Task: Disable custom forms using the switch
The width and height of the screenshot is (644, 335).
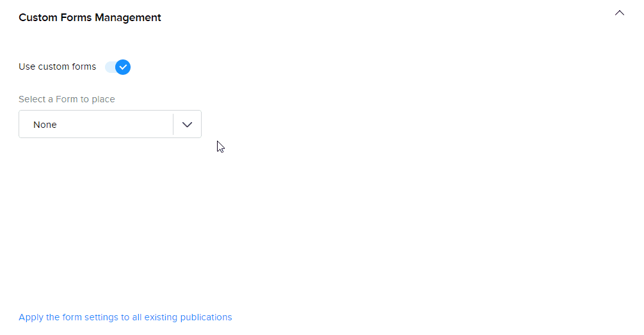Action: pyautogui.click(x=118, y=67)
